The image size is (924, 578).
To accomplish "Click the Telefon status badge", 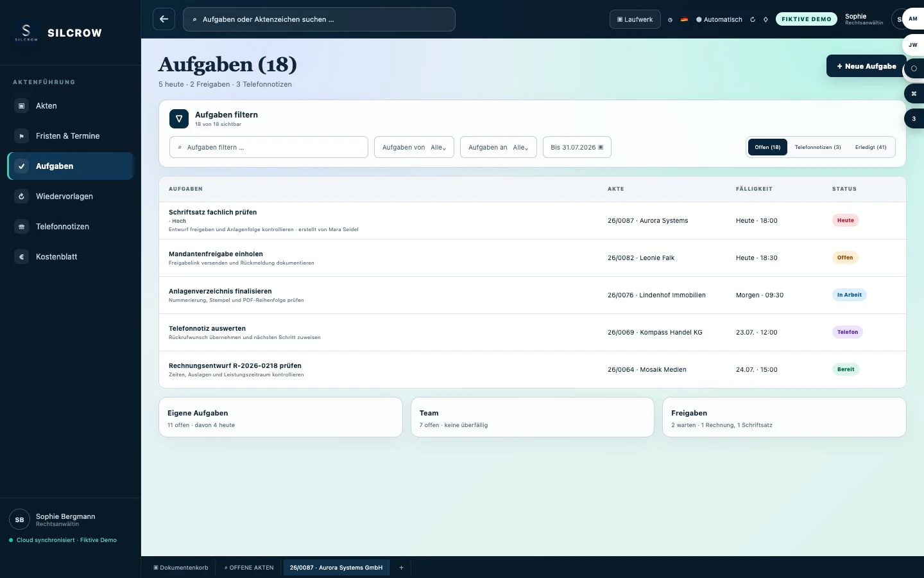I will pyautogui.click(x=848, y=332).
